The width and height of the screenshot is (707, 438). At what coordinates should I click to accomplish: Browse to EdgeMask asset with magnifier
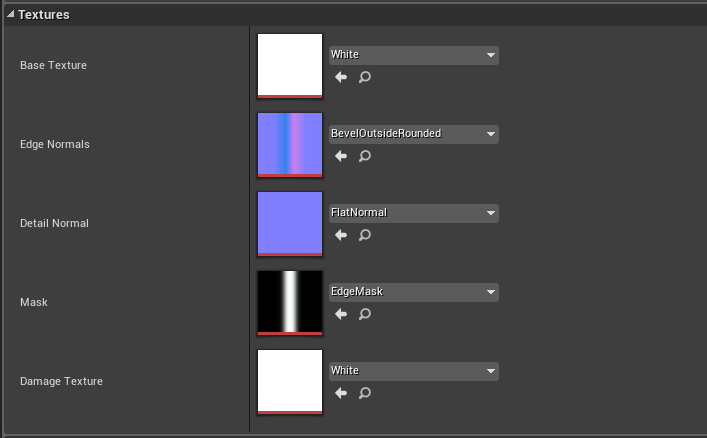tap(365, 314)
